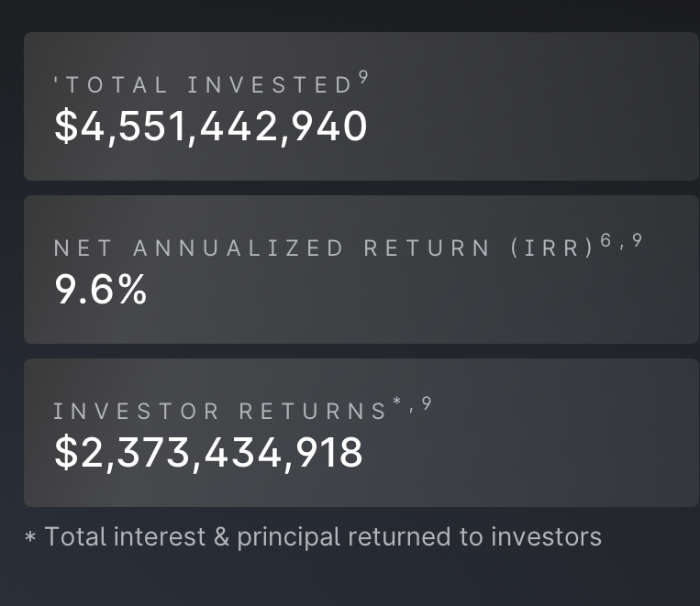Click the asterisk starting the footnote line
The image size is (700, 606).
(x=30, y=537)
